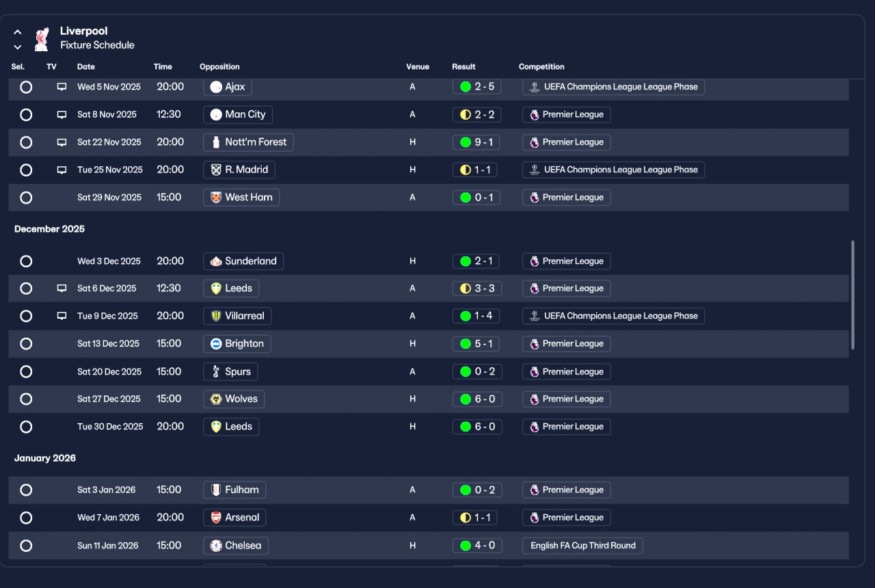875x588 pixels.
Task: Sort fixtures by the Date column header
Action: coord(86,67)
